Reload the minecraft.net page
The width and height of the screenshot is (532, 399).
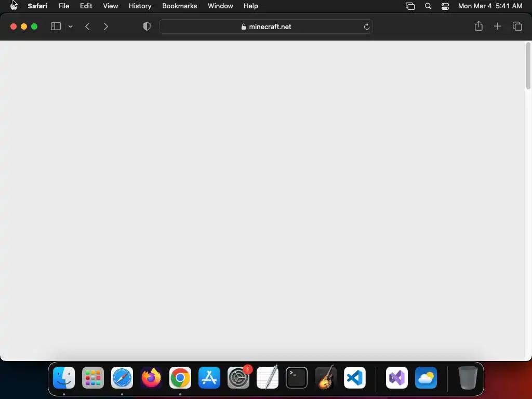coord(366,26)
